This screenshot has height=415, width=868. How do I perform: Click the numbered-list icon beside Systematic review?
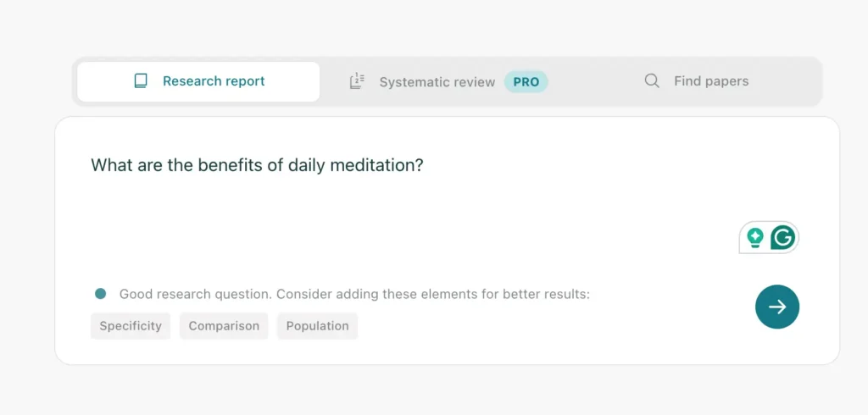(x=357, y=81)
